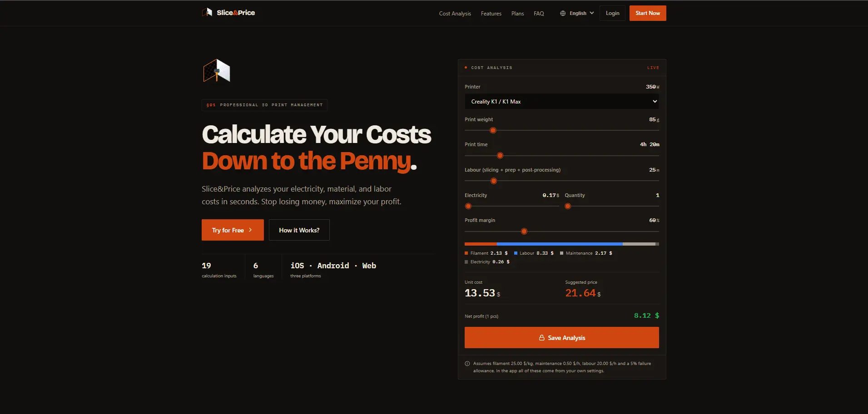Click the How it Works? button
Image resolution: width=868 pixels, height=414 pixels.
click(299, 230)
